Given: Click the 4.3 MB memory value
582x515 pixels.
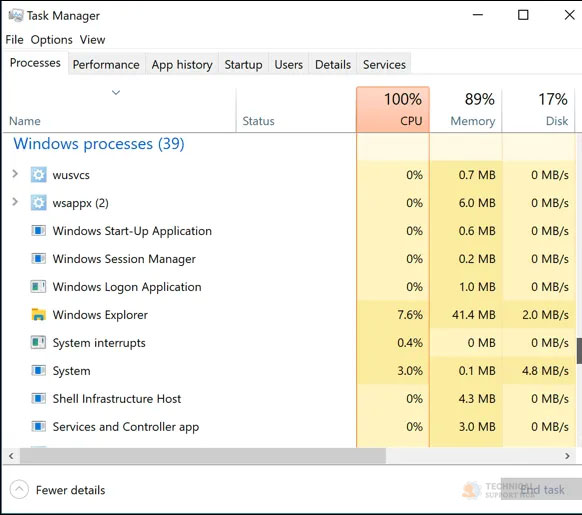Looking at the screenshot, I should pyautogui.click(x=477, y=398).
